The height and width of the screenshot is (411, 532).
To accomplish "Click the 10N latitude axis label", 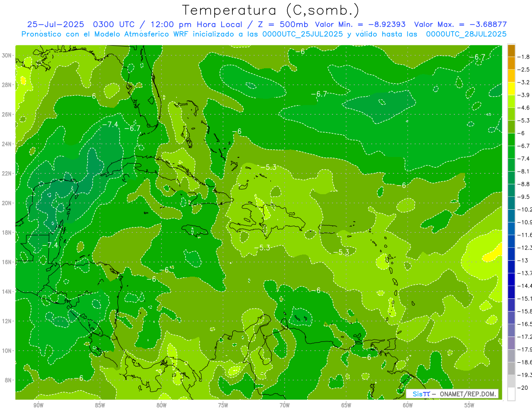I will (7, 350).
